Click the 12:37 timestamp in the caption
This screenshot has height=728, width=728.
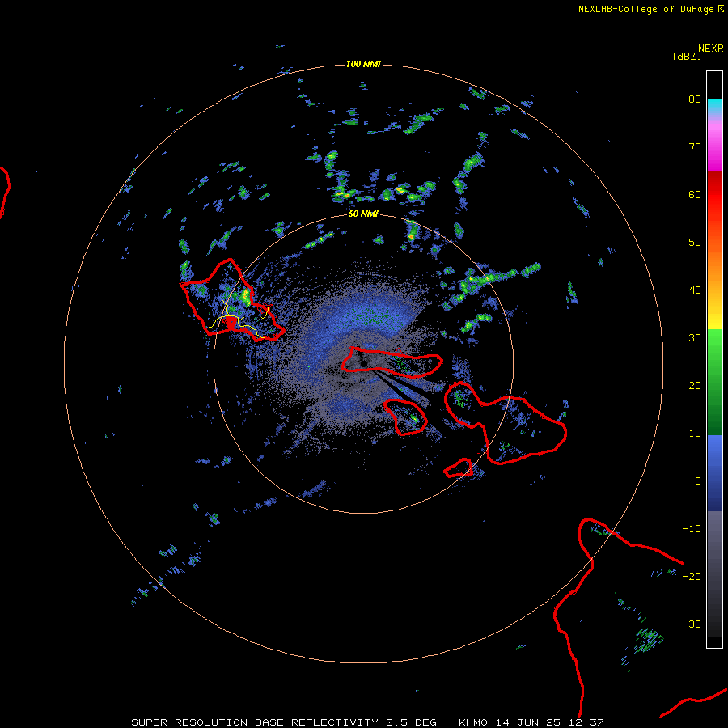click(x=585, y=722)
